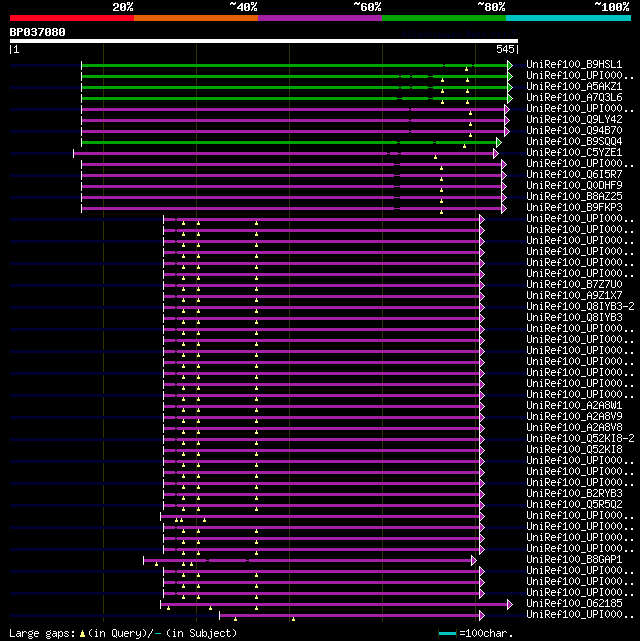Select the UniRef100_B8AZ25 label
640x641 pixels.
pyautogui.click(x=574, y=196)
